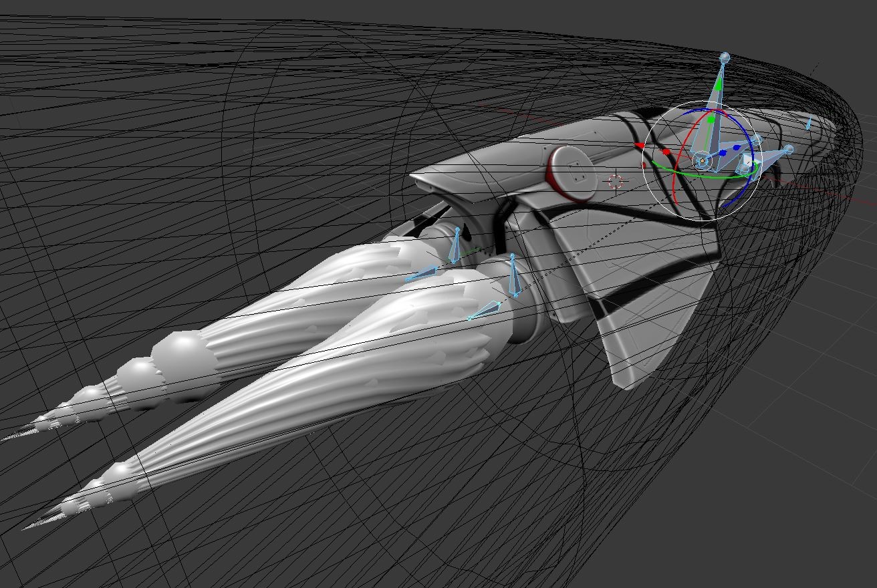Select the round disc hatch on the hull
Viewport: 877px width, 588px height.
coord(574,174)
